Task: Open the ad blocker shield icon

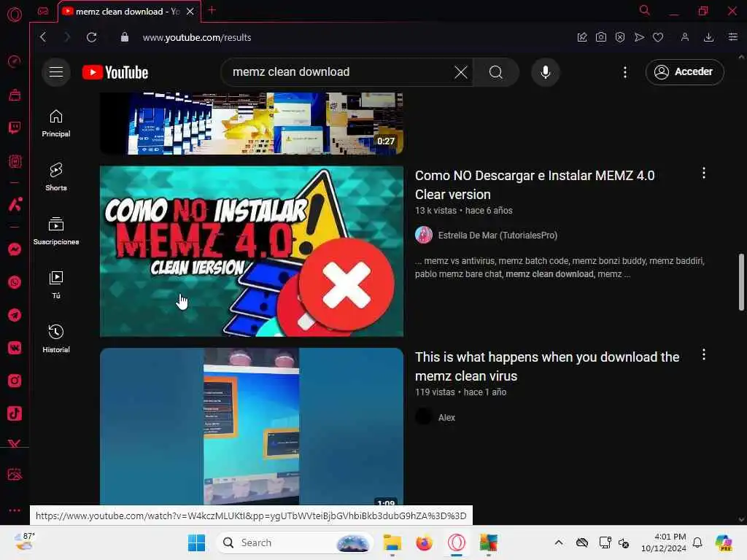Action: pos(620,37)
